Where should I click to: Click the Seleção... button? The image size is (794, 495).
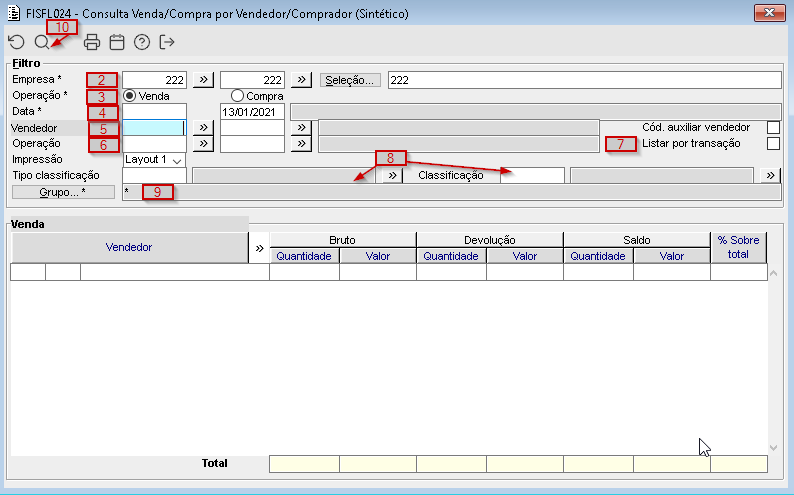coord(350,80)
